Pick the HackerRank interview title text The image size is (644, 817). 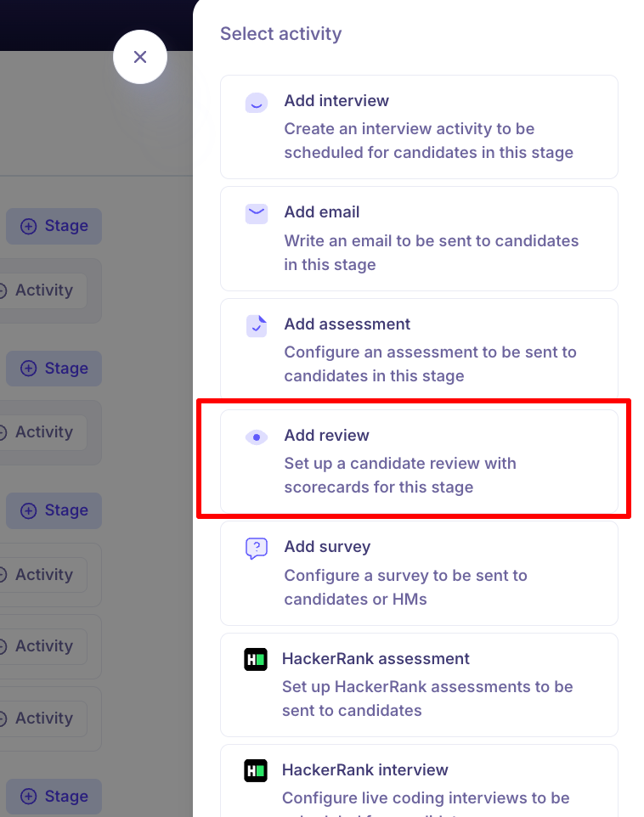364,769
